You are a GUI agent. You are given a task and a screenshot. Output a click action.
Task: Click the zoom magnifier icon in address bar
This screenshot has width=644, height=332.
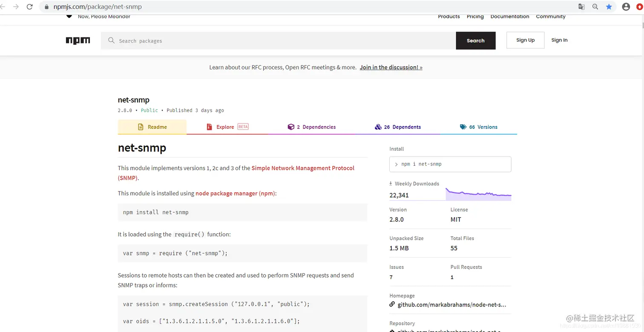point(595,7)
